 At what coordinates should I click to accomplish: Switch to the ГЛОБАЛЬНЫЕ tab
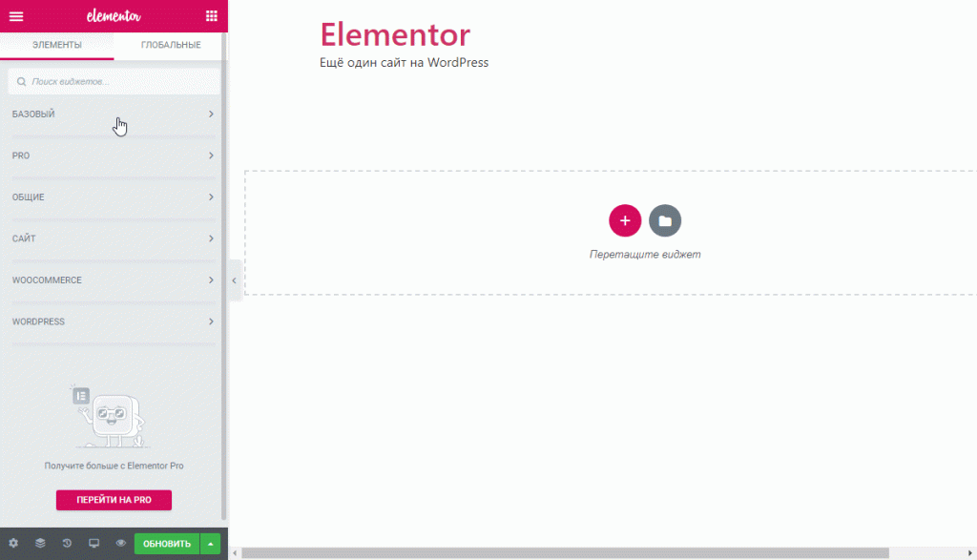[171, 45]
